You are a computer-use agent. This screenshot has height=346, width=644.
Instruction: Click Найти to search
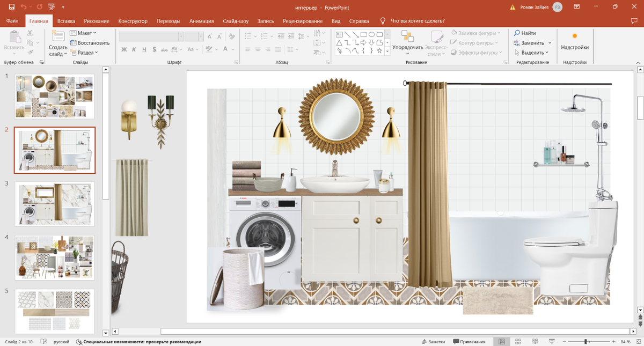(525, 33)
